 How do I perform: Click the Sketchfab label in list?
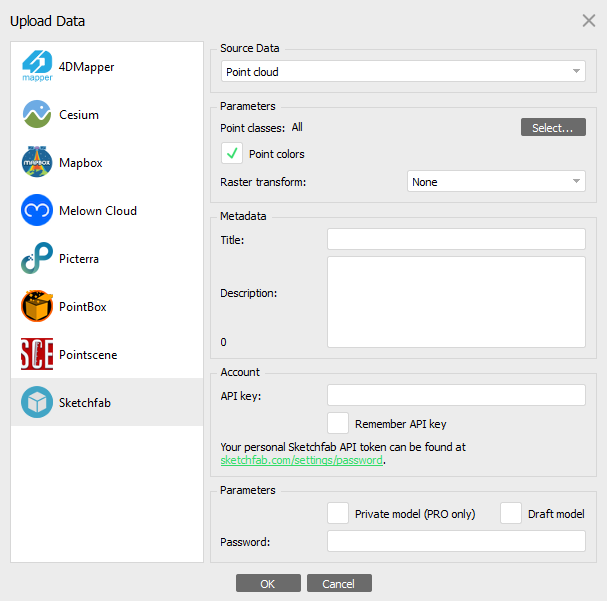pyautogui.click(x=85, y=403)
